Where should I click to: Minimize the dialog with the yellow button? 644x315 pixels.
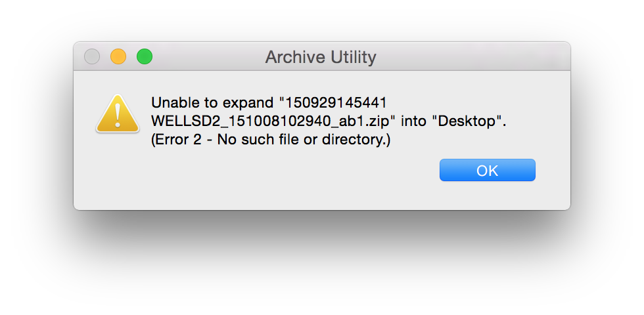[118, 57]
